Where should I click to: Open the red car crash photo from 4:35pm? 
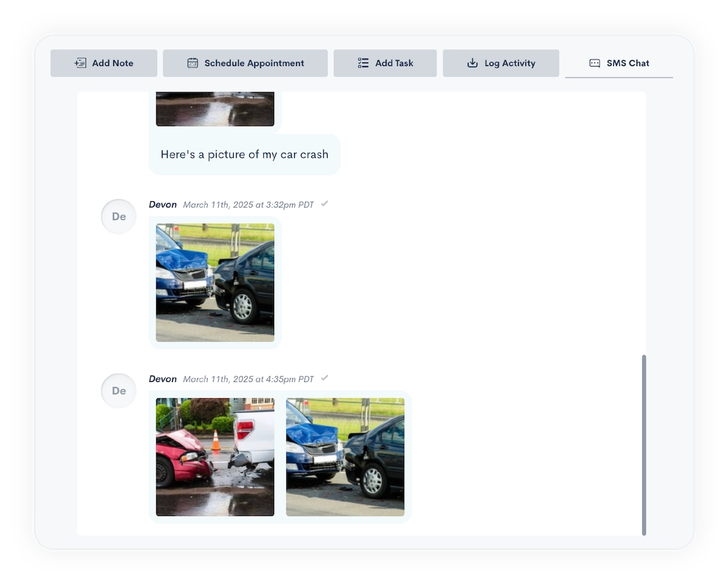click(215, 457)
